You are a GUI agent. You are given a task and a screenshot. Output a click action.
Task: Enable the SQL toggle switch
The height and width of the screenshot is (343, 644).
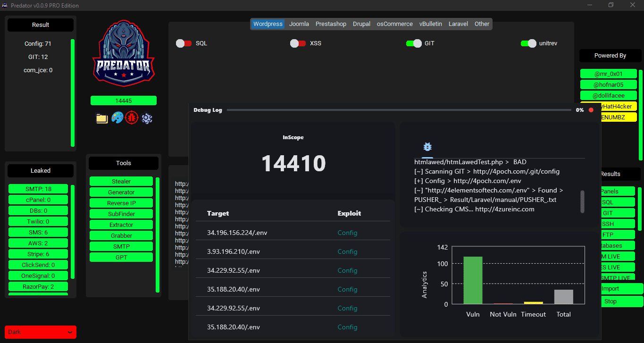click(184, 43)
